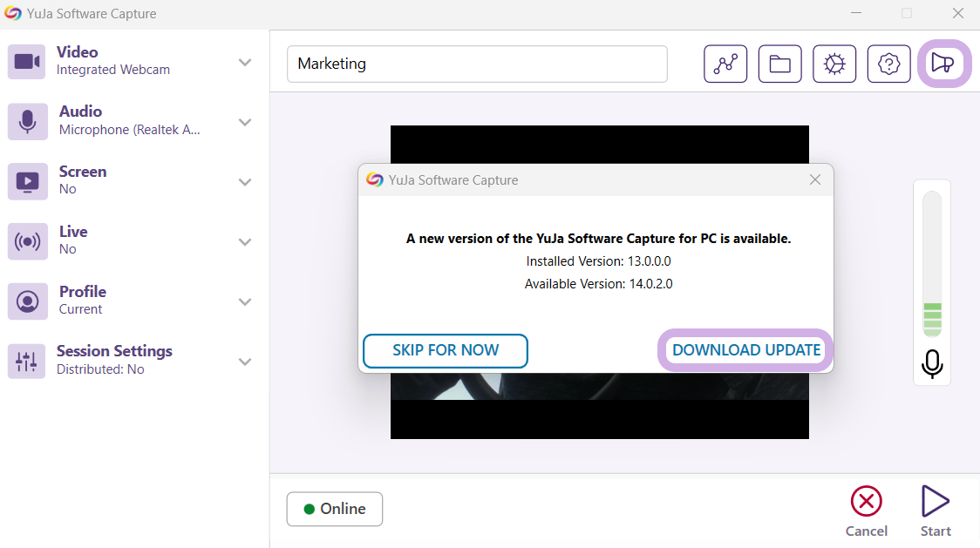The image size is (980, 548).
Task: Click the Screen capture icon
Action: [x=27, y=181]
